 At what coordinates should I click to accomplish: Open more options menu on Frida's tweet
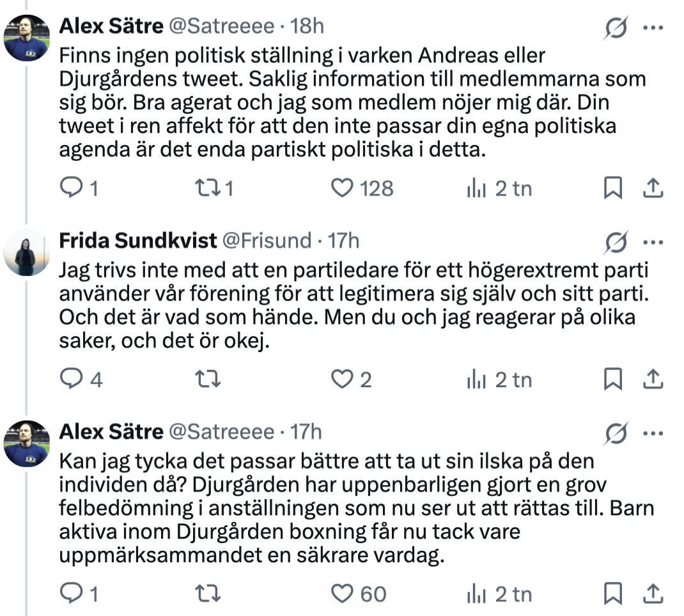(653, 242)
